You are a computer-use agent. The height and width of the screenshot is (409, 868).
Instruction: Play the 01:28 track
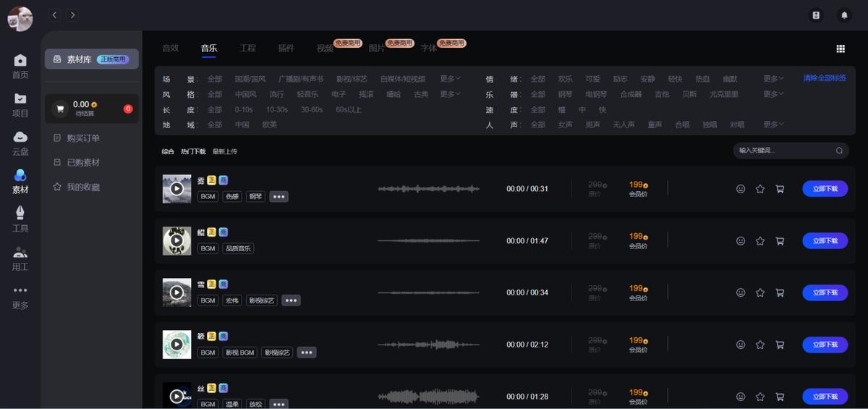pos(176,397)
